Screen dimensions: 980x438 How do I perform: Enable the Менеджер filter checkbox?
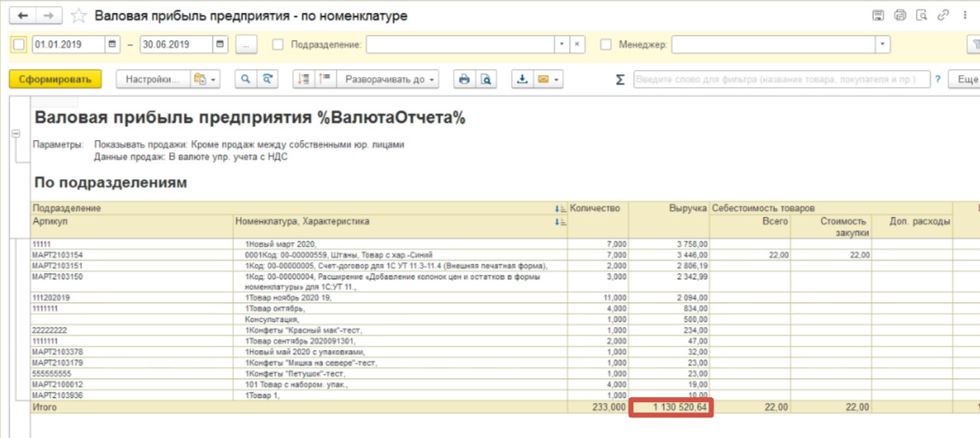pyautogui.click(x=606, y=44)
